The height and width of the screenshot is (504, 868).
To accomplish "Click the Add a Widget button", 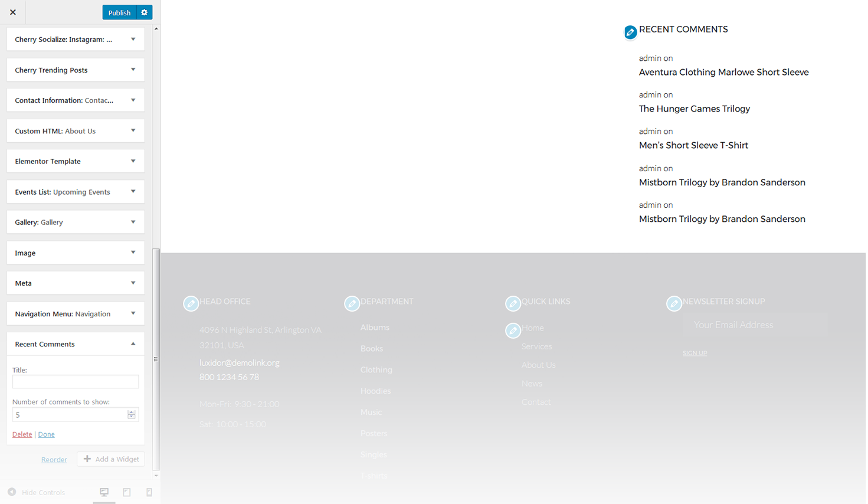I will (x=111, y=459).
